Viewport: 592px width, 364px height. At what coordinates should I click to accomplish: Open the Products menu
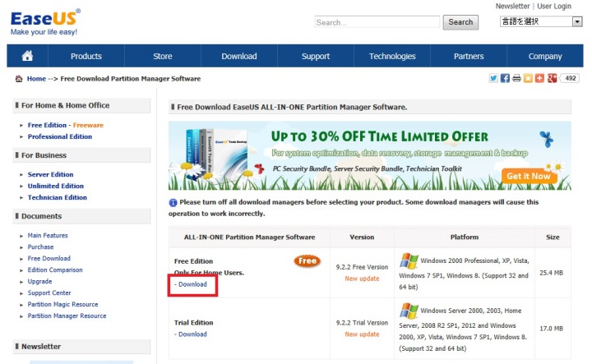[86, 56]
